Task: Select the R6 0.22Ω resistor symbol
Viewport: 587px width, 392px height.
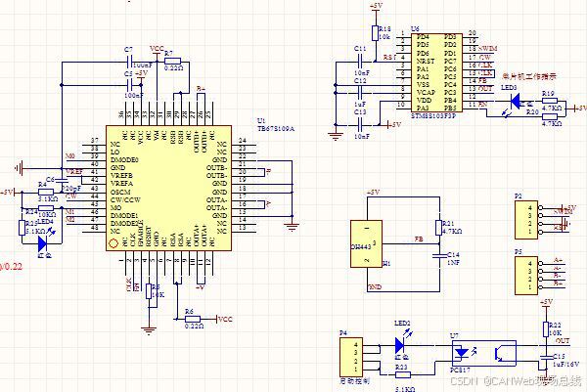Action: coord(193,319)
